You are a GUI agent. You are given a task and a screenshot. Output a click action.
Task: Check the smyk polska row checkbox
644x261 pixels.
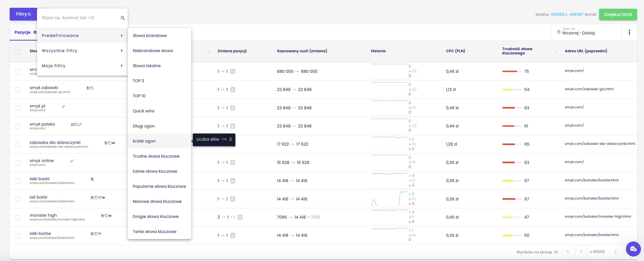click(18, 126)
